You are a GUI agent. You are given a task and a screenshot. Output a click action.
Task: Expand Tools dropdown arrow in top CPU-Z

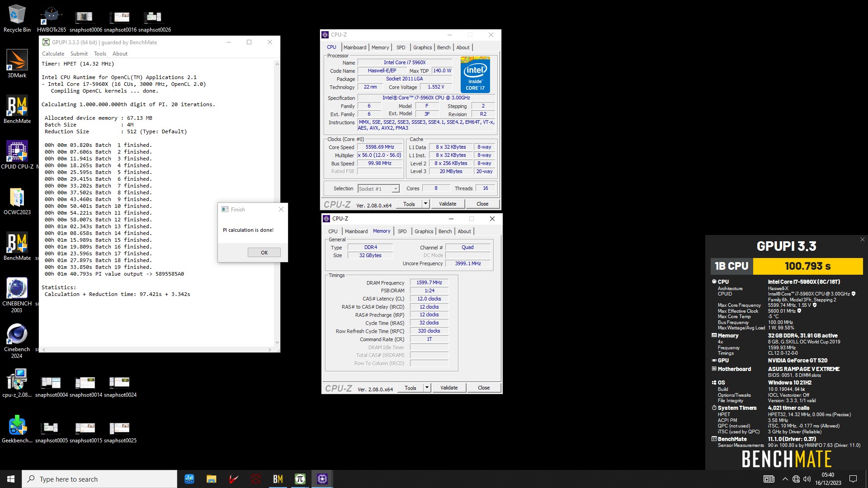tap(425, 204)
